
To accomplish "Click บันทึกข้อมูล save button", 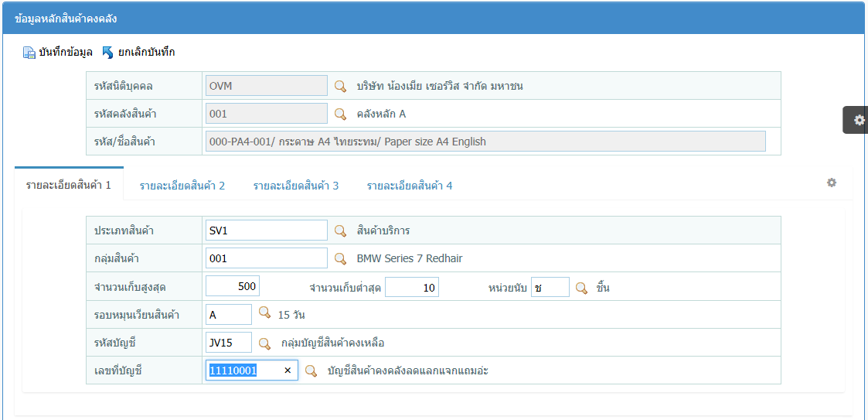I will 58,53.
